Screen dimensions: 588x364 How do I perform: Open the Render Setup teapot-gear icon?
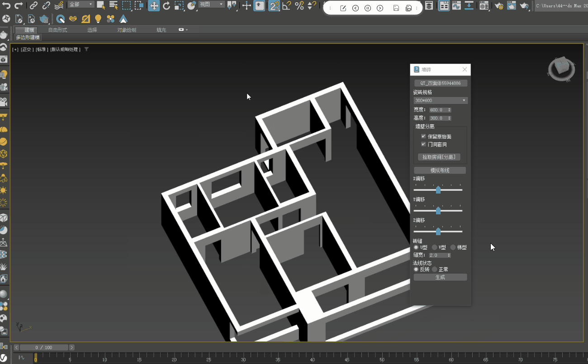coord(499,5)
